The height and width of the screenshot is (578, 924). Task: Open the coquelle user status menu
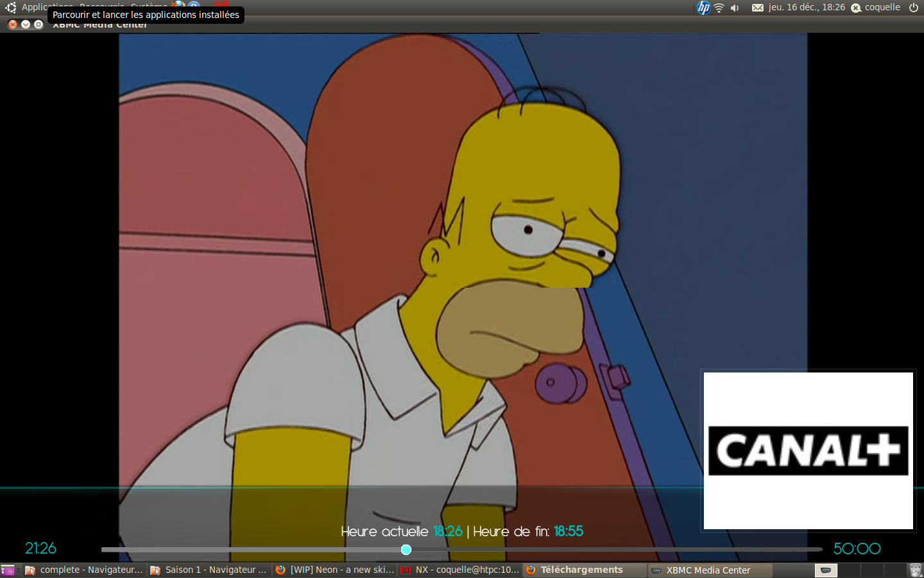[x=876, y=7]
